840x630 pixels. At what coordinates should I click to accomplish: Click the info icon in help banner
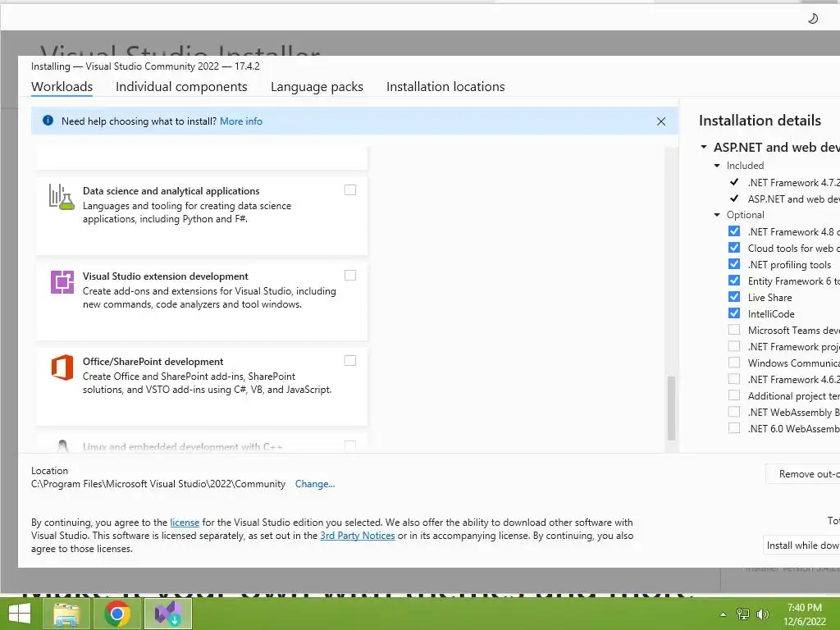48,121
